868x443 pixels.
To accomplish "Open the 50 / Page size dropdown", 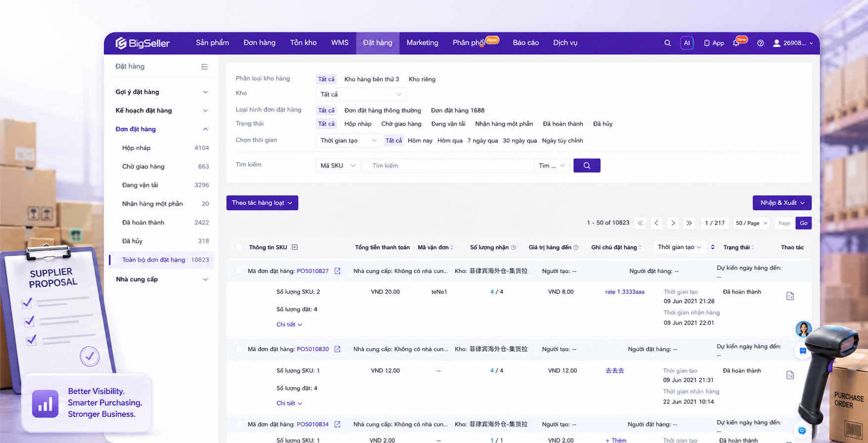I will coord(751,223).
